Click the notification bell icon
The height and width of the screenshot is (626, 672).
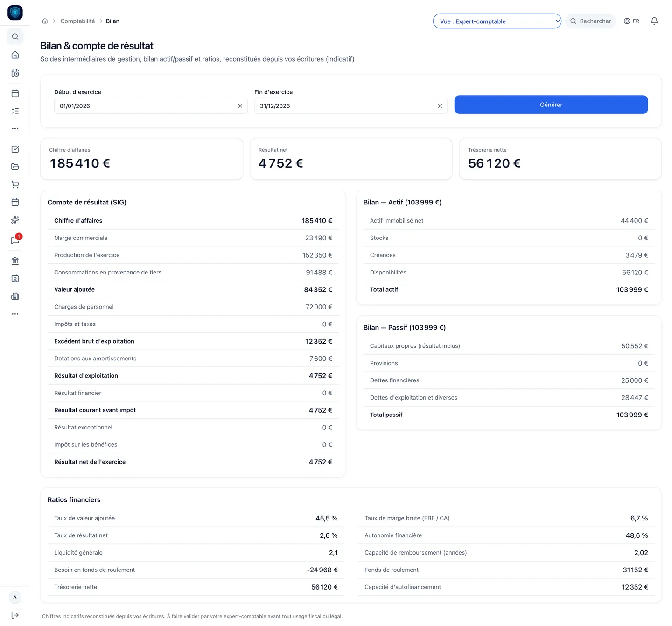pyautogui.click(x=654, y=21)
